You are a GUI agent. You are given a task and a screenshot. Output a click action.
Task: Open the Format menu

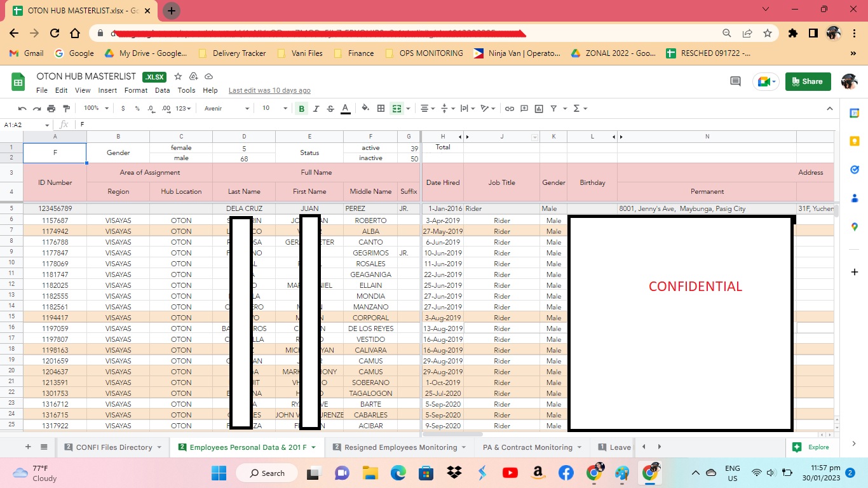(135, 90)
